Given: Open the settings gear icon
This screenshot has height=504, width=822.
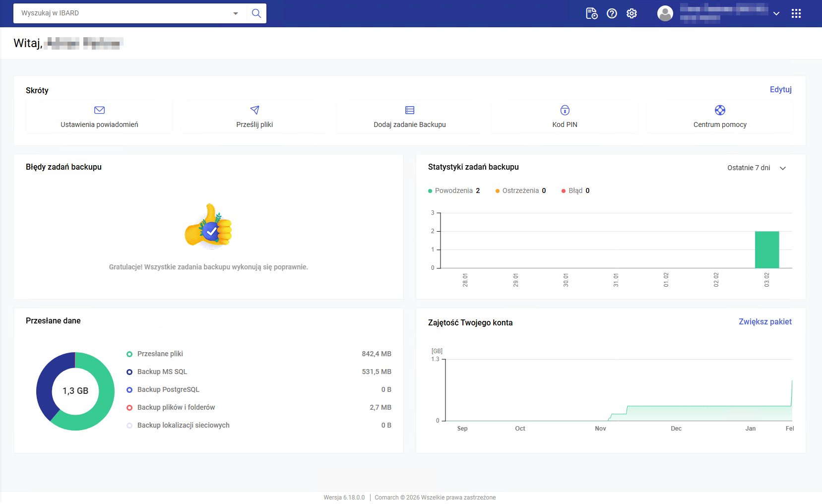Looking at the screenshot, I should (632, 13).
